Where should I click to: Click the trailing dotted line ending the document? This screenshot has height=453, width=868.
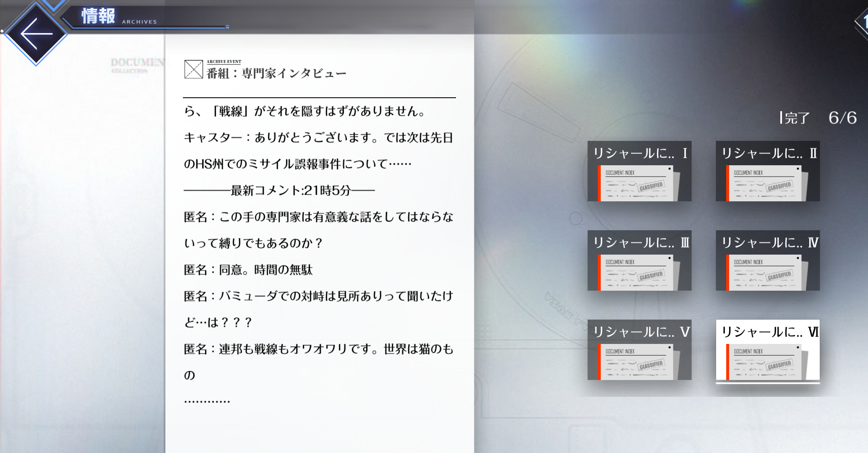point(207,401)
